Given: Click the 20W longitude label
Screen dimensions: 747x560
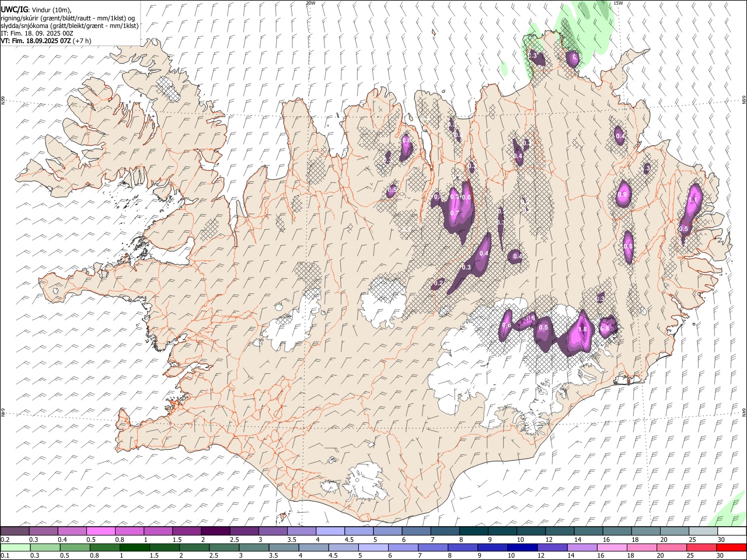Looking at the screenshot, I should pyautogui.click(x=310, y=3).
